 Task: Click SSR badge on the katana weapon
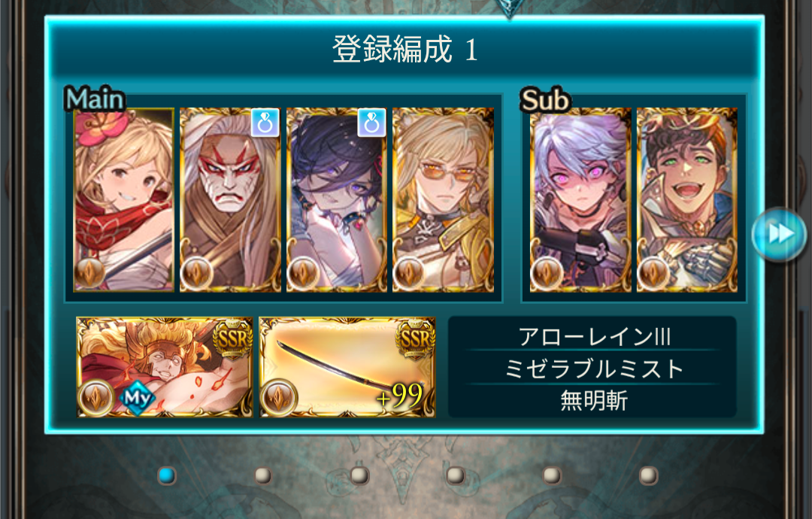point(415,338)
